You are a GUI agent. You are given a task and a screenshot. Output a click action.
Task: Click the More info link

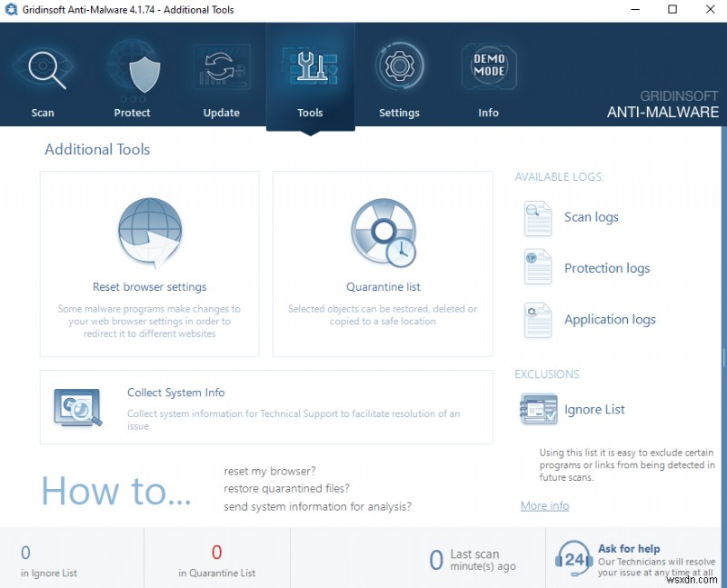point(544,506)
